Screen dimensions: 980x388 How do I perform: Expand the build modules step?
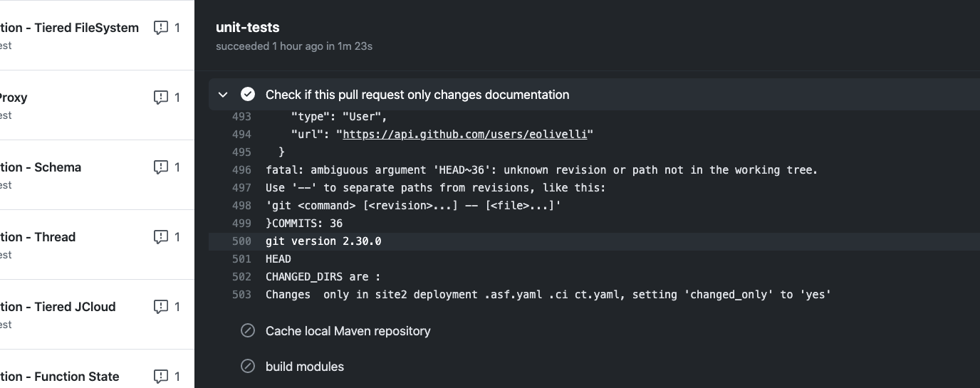(304, 367)
